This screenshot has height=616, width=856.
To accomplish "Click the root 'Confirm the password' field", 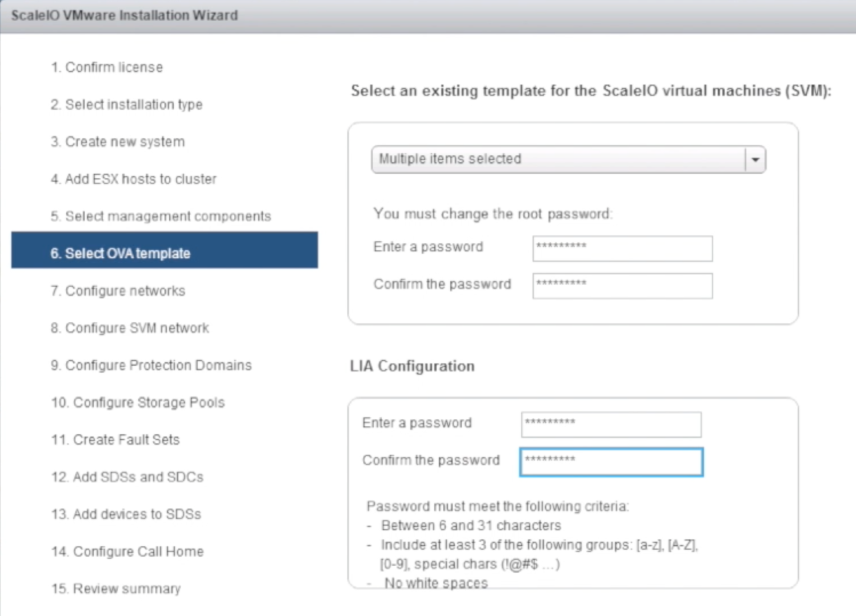I will (x=622, y=286).
